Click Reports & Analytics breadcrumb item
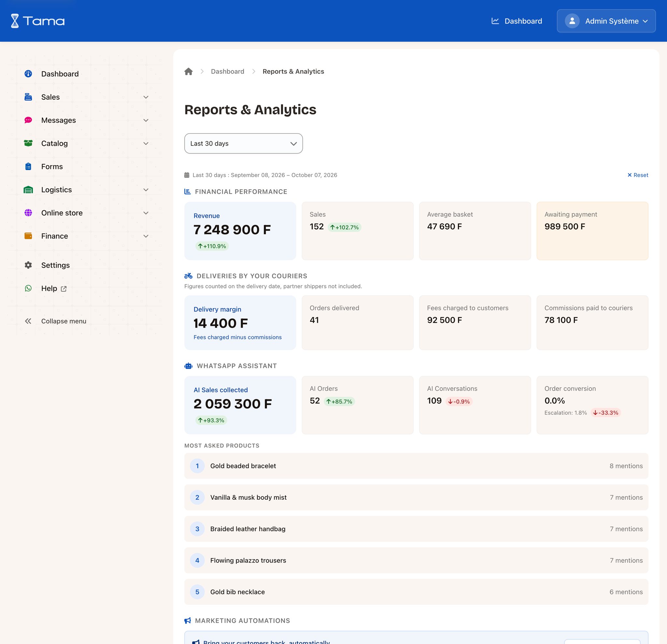Screen dimensions: 667x644 (293, 71)
